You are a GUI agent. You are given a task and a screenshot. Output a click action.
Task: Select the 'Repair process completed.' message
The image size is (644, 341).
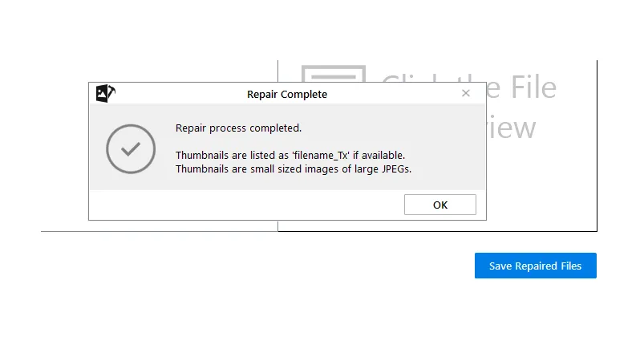tap(239, 128)
